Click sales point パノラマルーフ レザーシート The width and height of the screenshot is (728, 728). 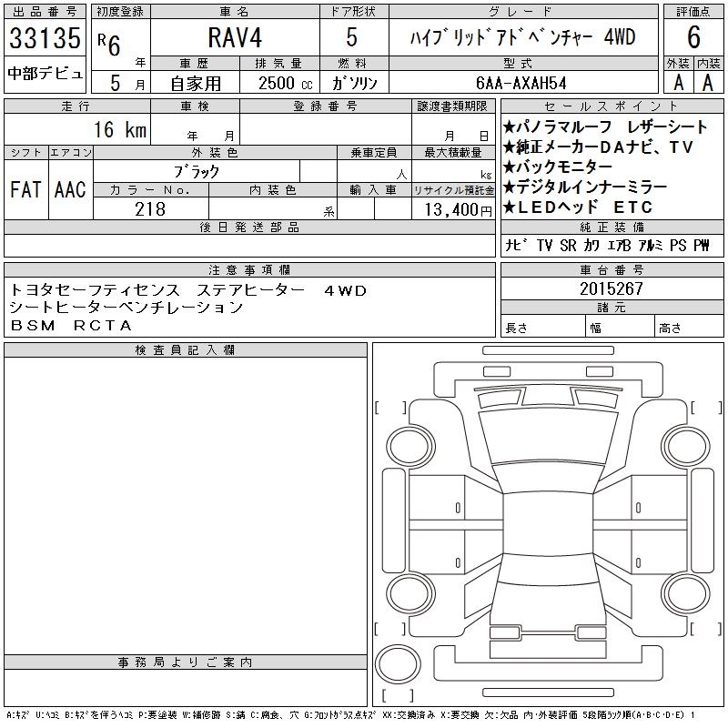605,126
